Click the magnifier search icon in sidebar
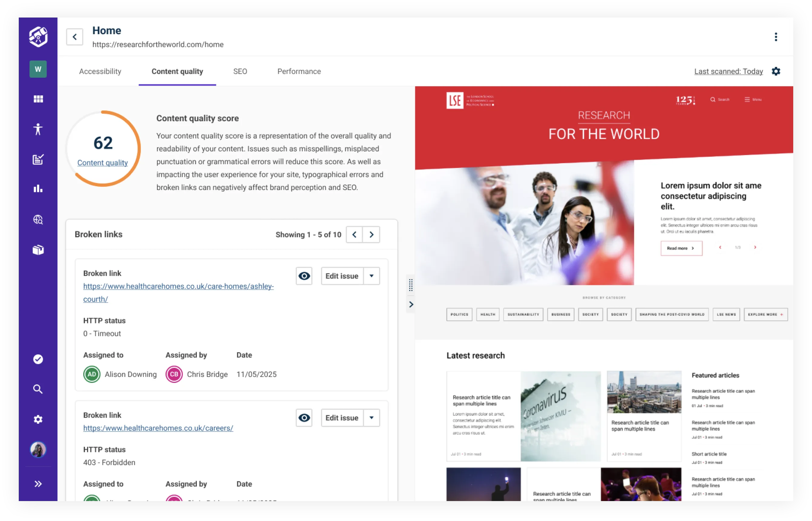 coord(38,389)
